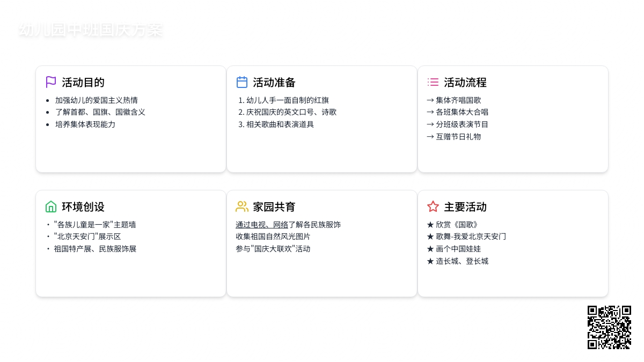Select the "北京天安门"展示区 bullet
This screenshot has height=362, width=644.
coord(87,237)
